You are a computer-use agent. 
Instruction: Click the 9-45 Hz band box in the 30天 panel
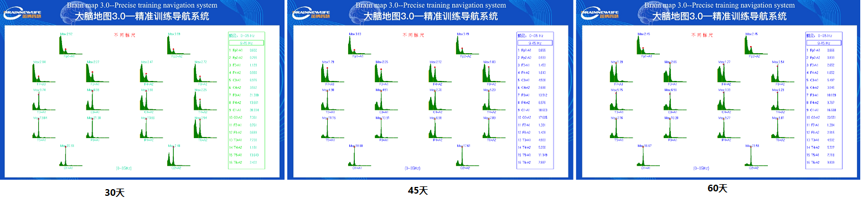[246, 43]
